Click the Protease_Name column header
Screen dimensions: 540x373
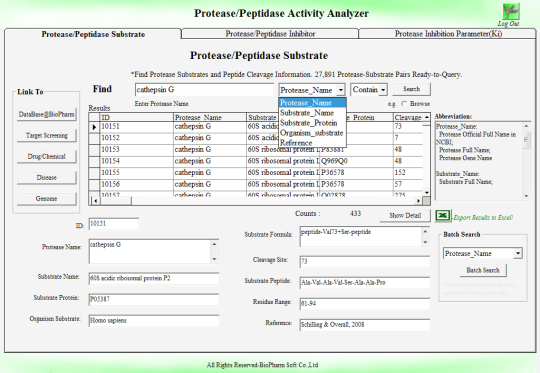[x=210, y=117]
